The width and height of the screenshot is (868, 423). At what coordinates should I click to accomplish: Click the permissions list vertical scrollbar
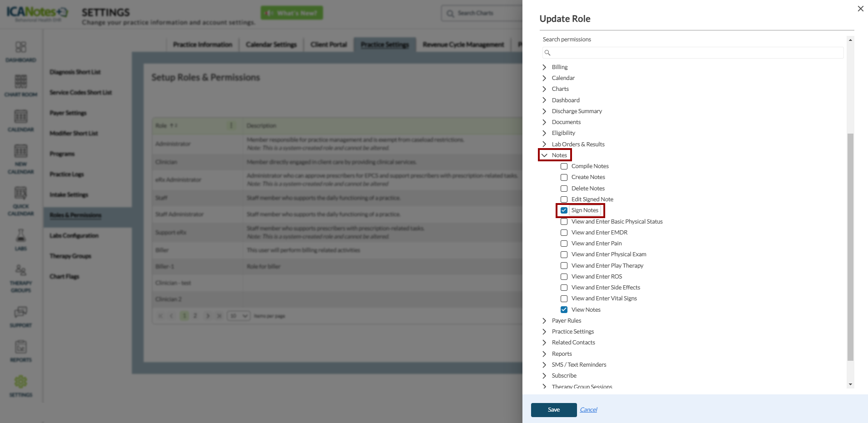tap(850, 247)
